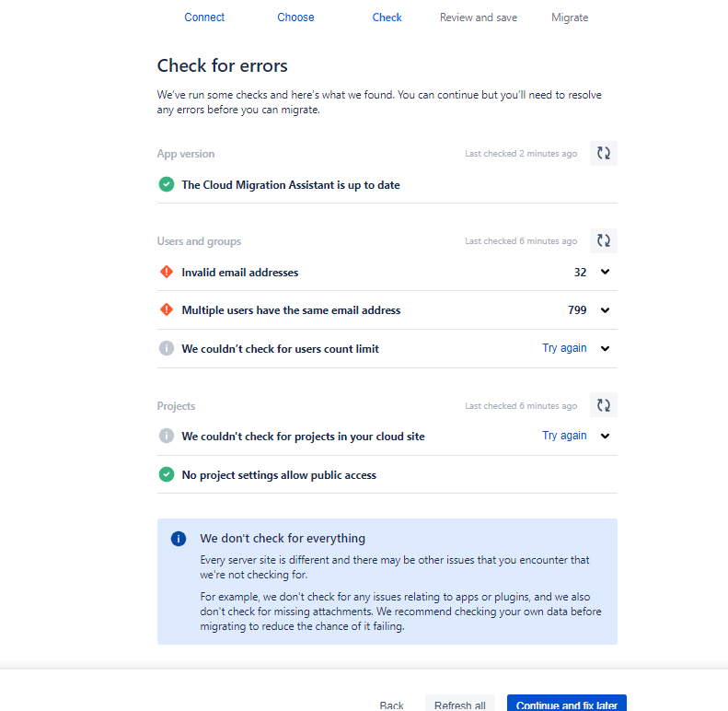Go to the Choose step
This screenshot has height=711, width=728.
(295, 17)
